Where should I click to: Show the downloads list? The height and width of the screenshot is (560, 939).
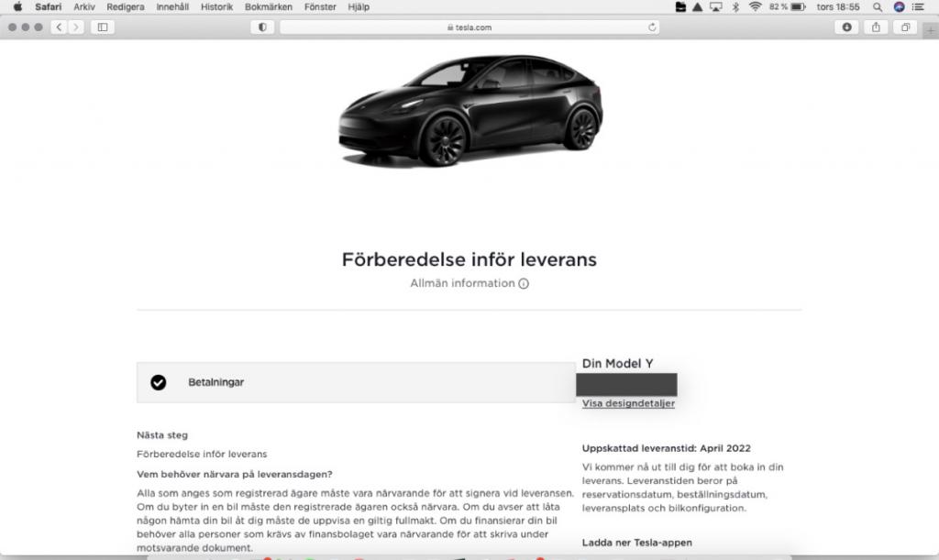[846, 27]
